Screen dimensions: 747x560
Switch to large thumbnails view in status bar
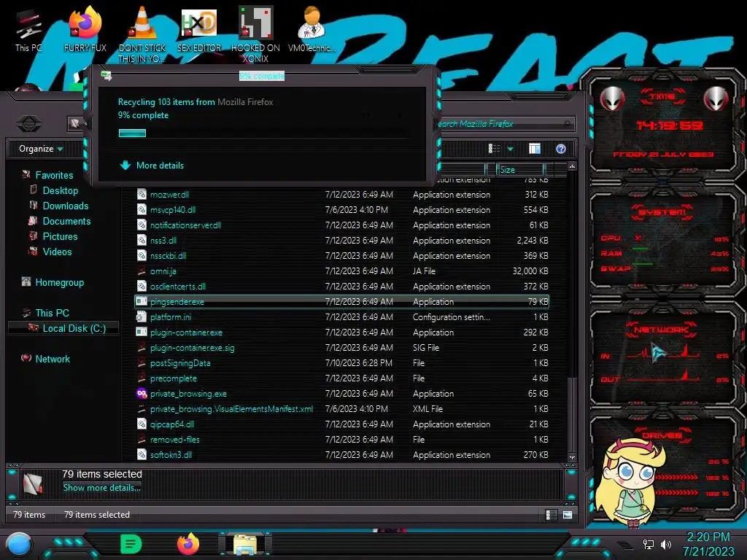(567, 515)
